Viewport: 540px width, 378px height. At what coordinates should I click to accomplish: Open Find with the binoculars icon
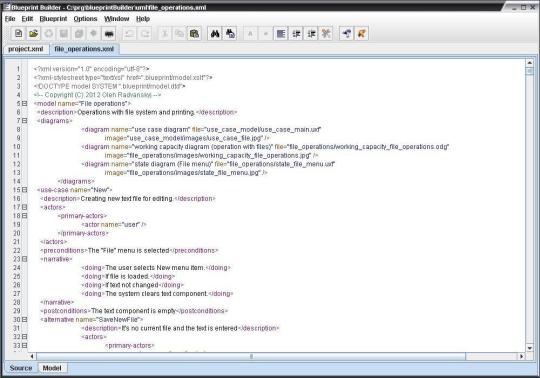(215, 34)
